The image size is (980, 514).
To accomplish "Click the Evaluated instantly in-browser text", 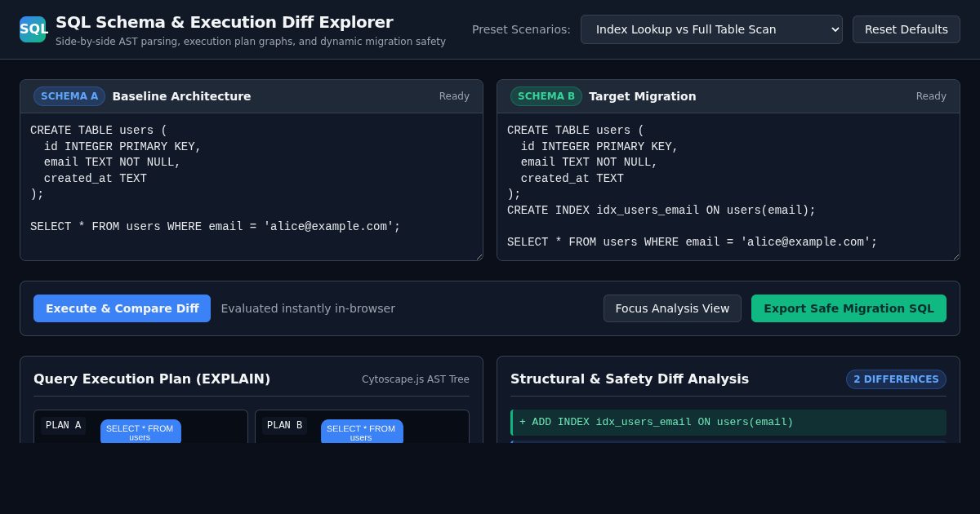I will [x=308, y=308].
